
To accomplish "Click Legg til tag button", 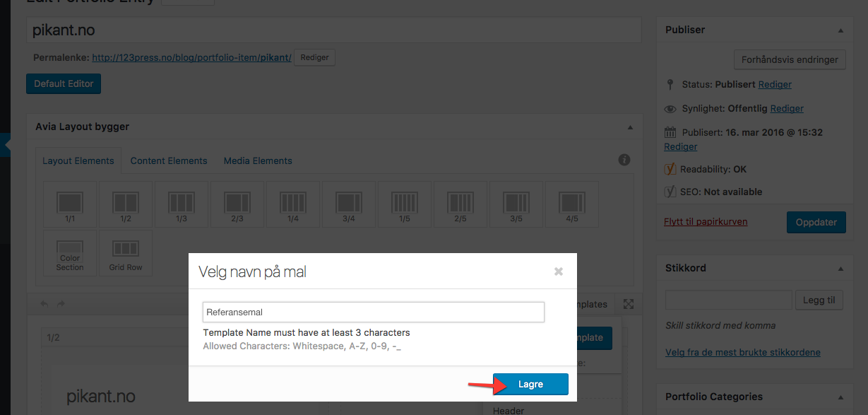I will (x=819, y=300).
